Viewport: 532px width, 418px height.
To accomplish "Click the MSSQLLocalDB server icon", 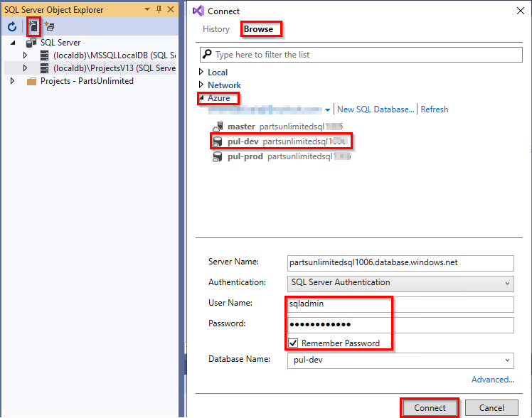I will tap(44, 55).
